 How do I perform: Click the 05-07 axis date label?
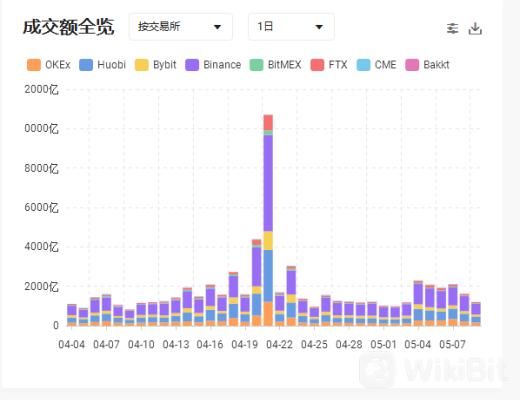click(452, 344)
